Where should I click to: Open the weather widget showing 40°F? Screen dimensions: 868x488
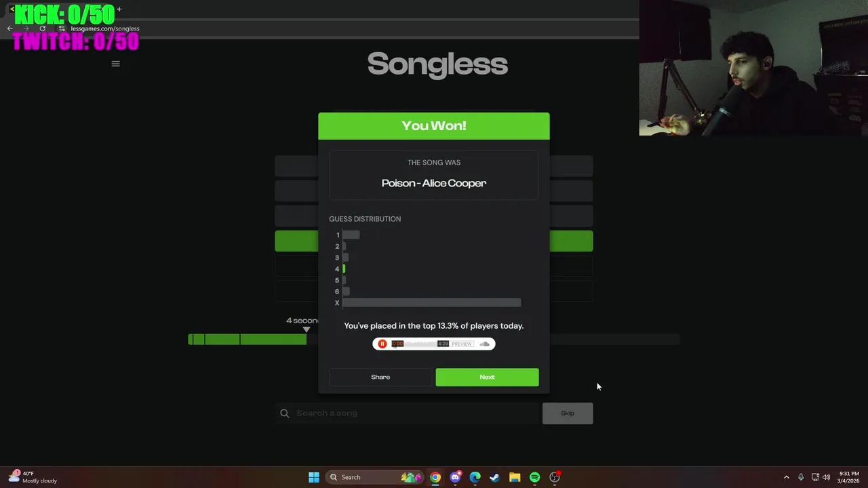coord(33,477)
